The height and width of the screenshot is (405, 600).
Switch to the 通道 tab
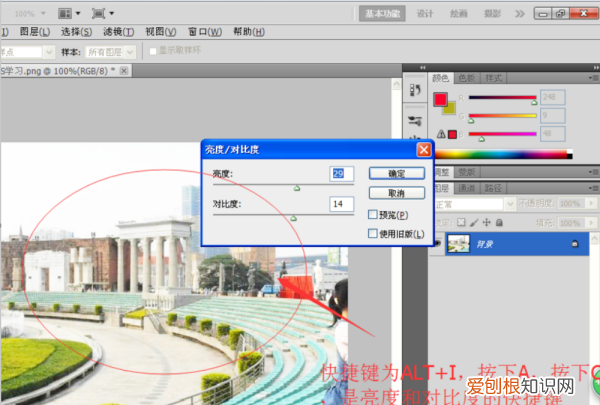pos(467,188)
